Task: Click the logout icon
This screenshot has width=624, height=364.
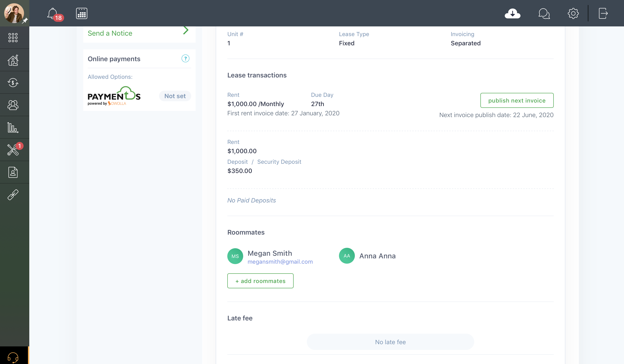Action: click(603, 13)
